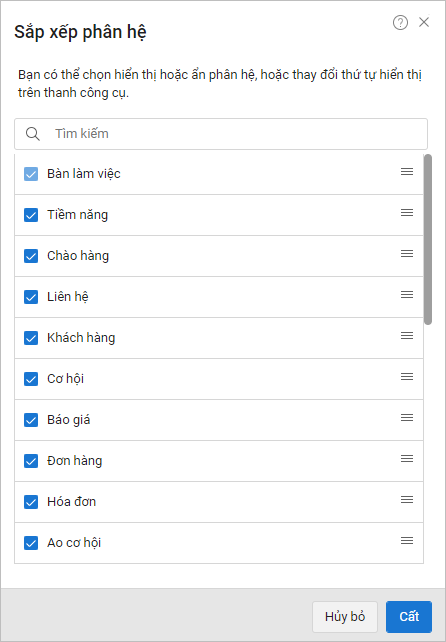
Task: Click the reorder handle beside Tiềm năng
Action: point(407,212)
